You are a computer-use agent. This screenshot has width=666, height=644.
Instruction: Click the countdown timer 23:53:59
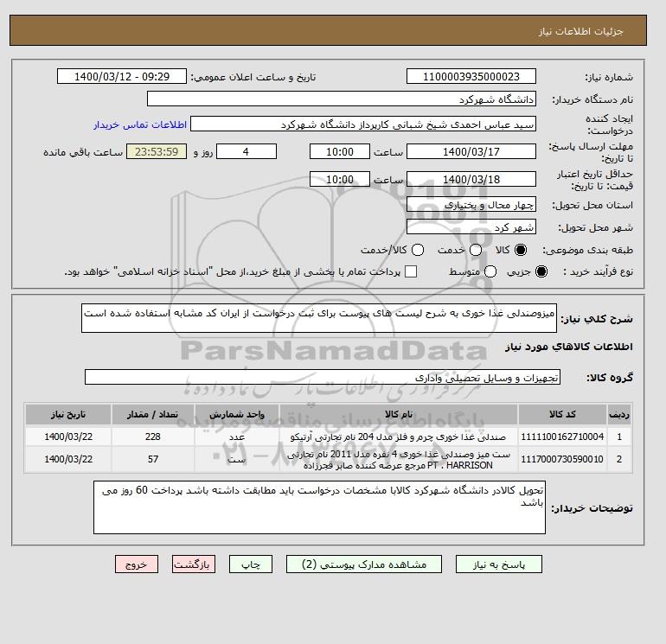point(157,151)
